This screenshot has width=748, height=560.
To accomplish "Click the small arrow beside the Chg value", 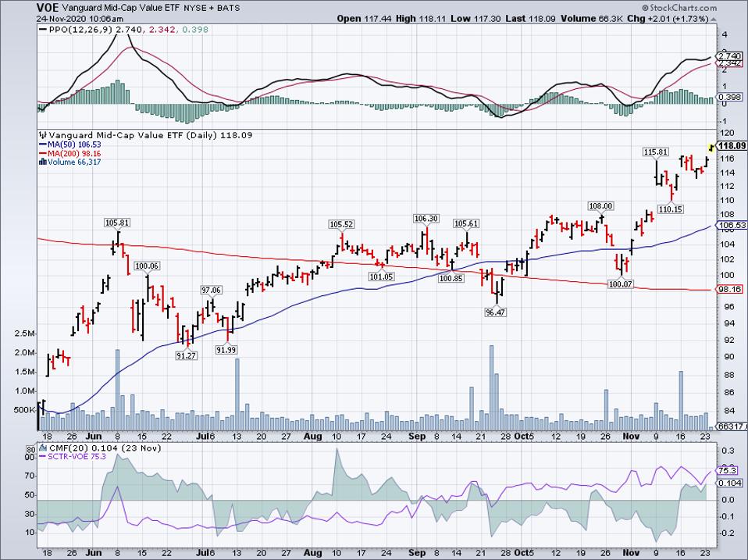I will pos(713,20).
